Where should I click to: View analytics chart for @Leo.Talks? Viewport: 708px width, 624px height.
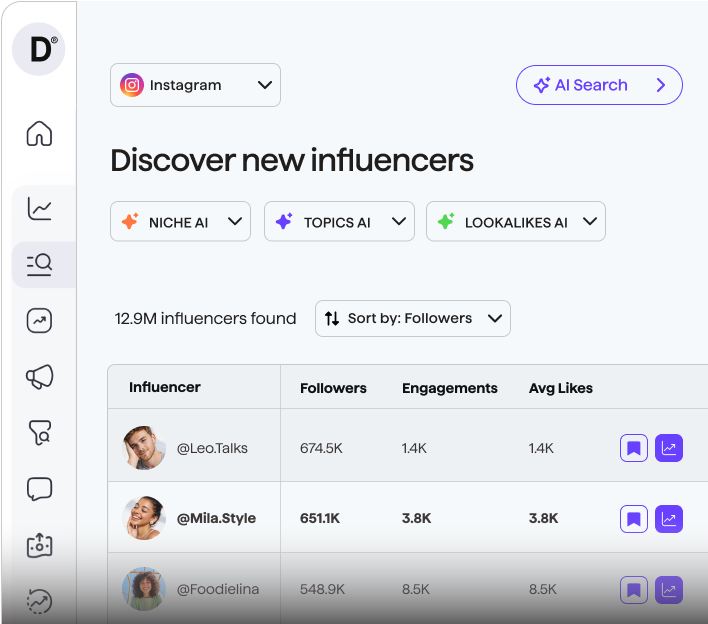(669, 448)
